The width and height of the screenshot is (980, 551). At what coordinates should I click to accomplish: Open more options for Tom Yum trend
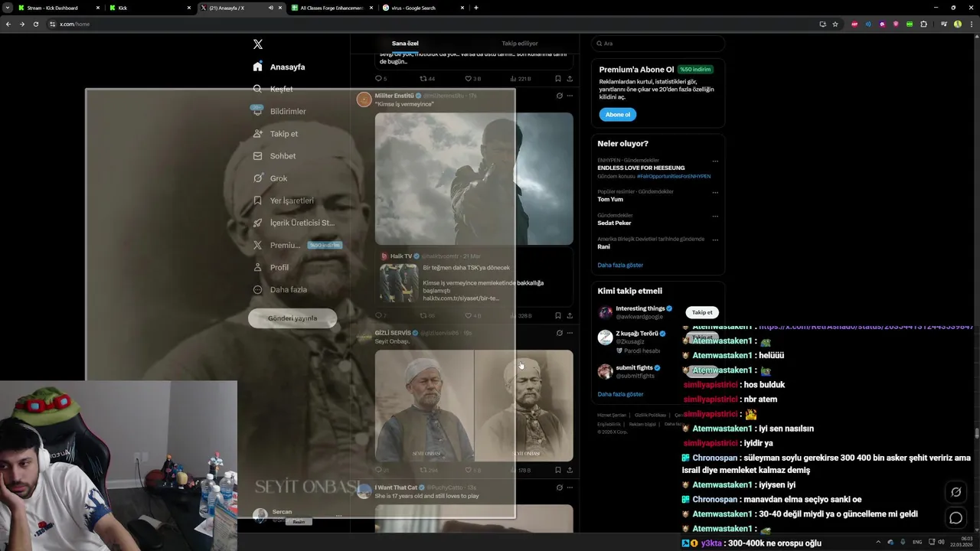715,193
